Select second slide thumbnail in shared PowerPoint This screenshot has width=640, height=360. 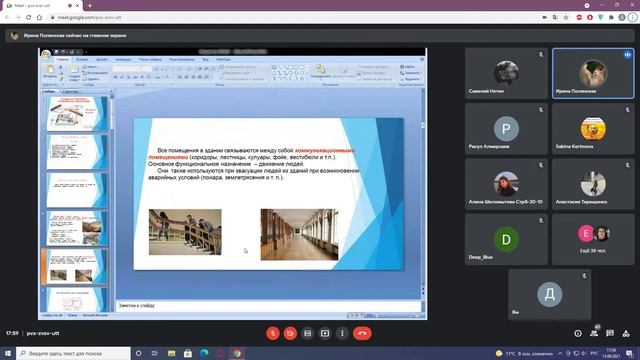click(x=77, y=152)
